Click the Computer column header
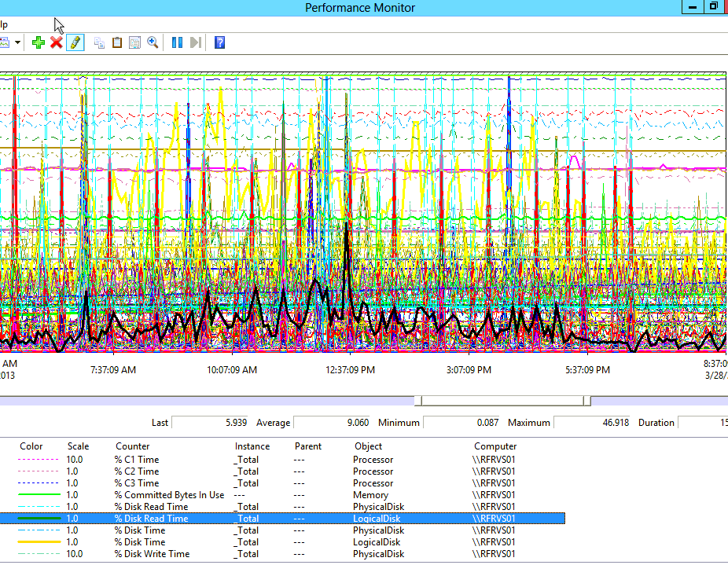Viewport: 728px width, 565px height. [x=495, y=446]
